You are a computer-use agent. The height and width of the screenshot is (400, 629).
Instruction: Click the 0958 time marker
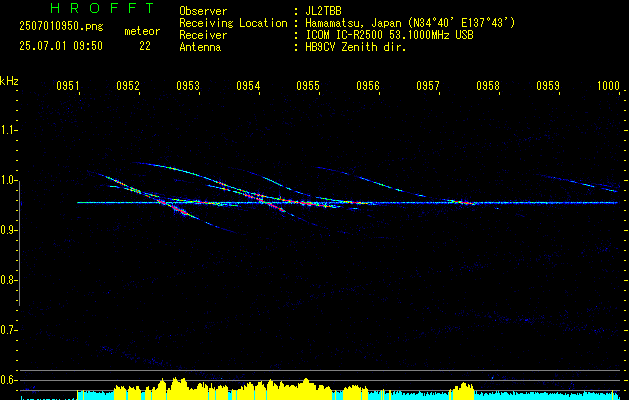click(488, 86)
